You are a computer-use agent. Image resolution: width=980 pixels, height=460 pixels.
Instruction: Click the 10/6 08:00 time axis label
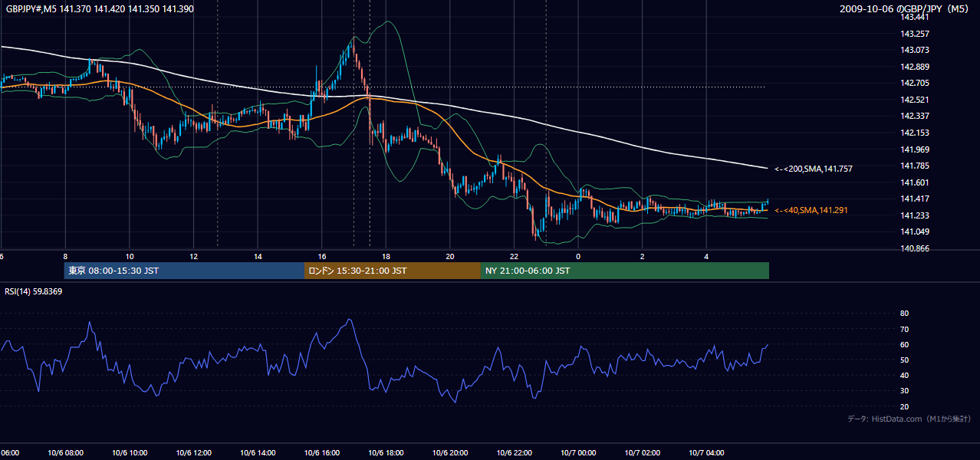[x=65, y=453]
